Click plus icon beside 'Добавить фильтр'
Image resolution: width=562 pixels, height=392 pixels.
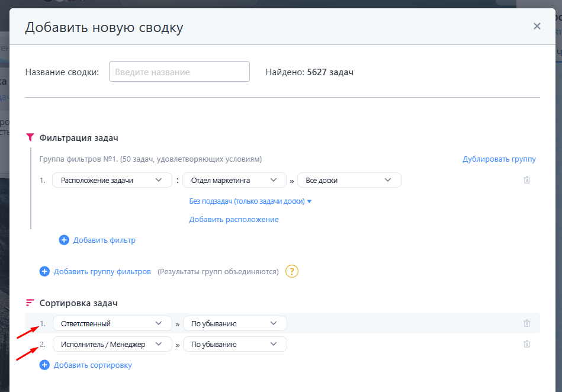point(64,240)
